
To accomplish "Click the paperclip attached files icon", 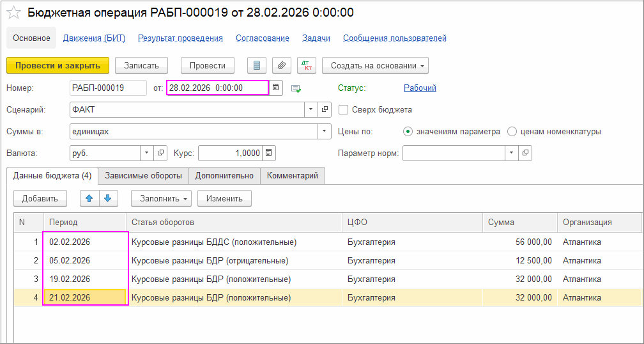I will click(x=282, y=65).
